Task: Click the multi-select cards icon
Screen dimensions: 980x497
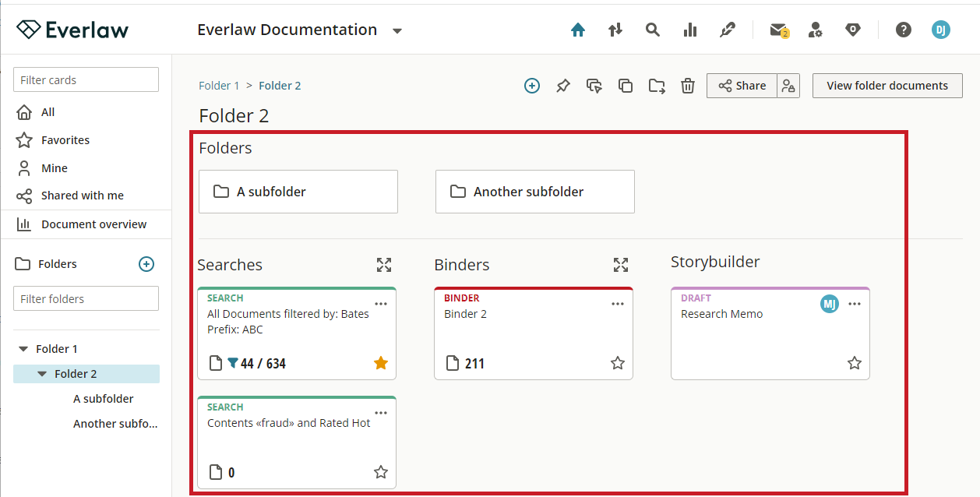Action: [x=594, y=86]
